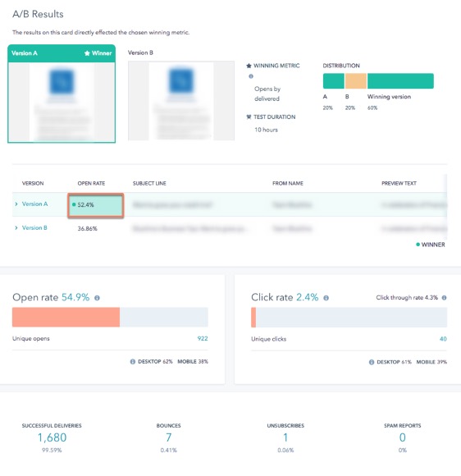Click the Test Duration clock icon
Screen dimensions: 461x476
click(249, 117)
